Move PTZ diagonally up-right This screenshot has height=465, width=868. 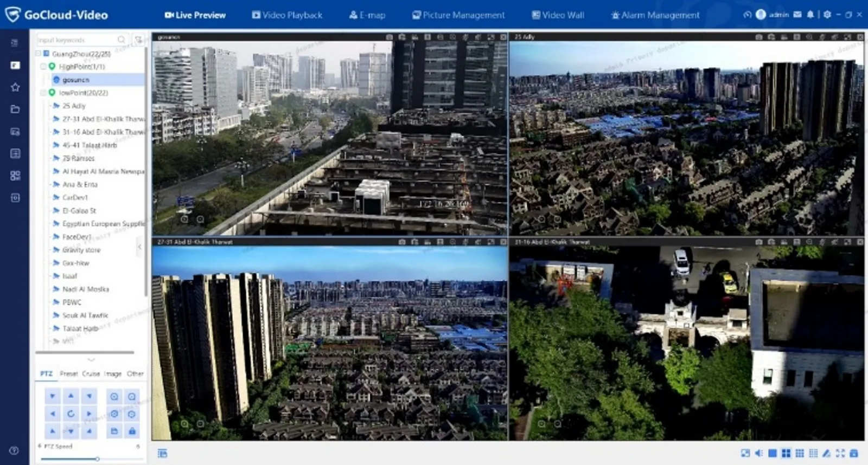[89, 396]
